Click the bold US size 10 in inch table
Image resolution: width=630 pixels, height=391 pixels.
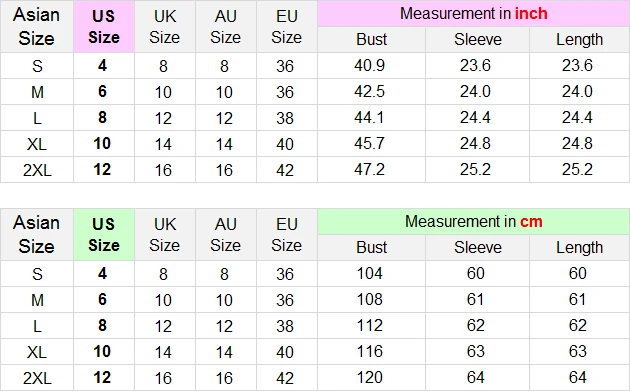click(x=102, y=143)
